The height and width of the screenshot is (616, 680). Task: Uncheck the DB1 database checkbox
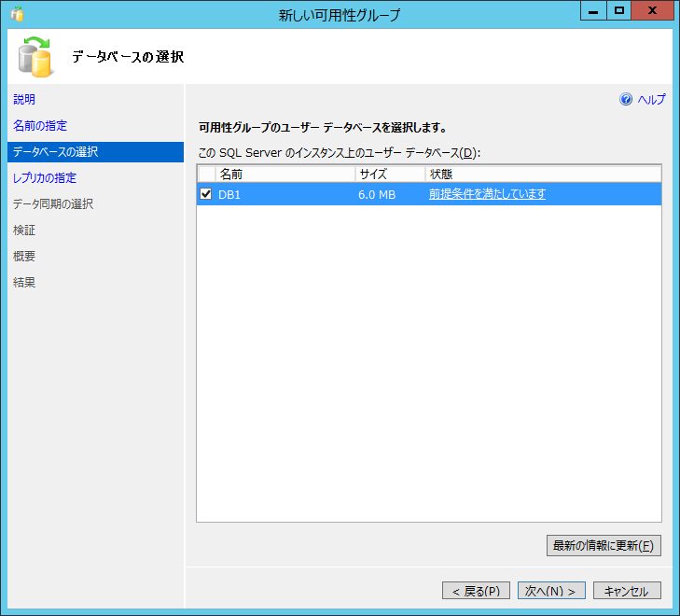206,194
